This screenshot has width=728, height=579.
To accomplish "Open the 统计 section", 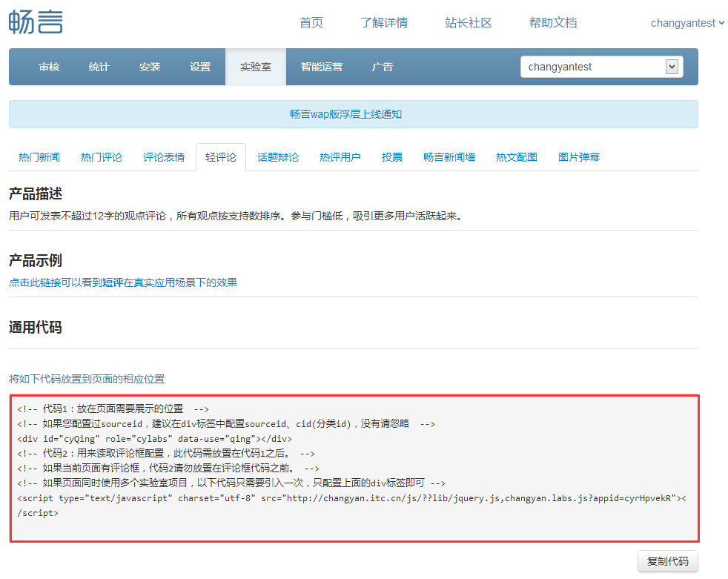I will (99, 67).
